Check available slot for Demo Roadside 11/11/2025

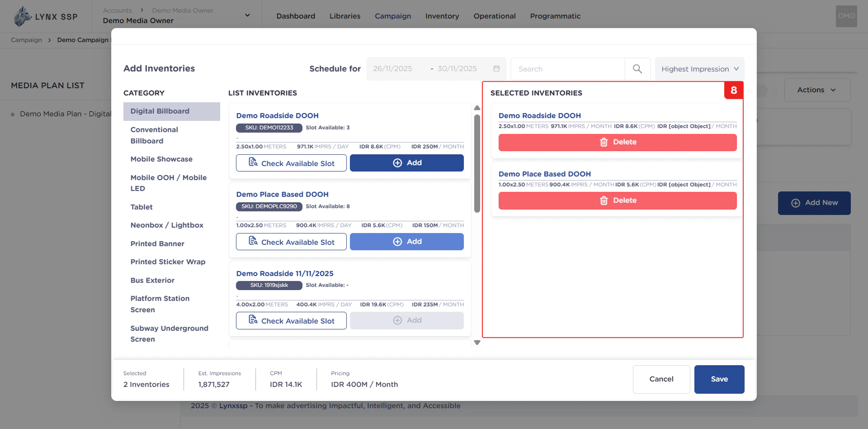coord(291,320)
